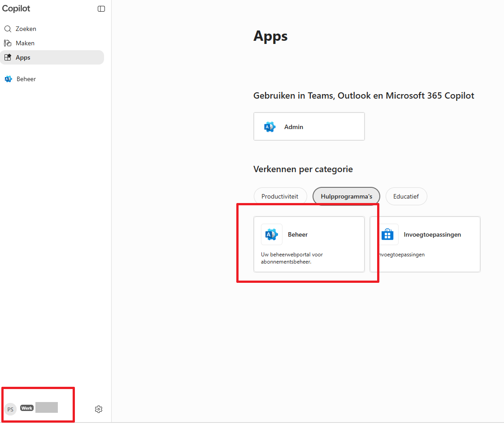
Task: Click 'Uw beheerwebportal voor abonnementsbeheer' description
Action: pyautogui.click(x=292, y=258)
